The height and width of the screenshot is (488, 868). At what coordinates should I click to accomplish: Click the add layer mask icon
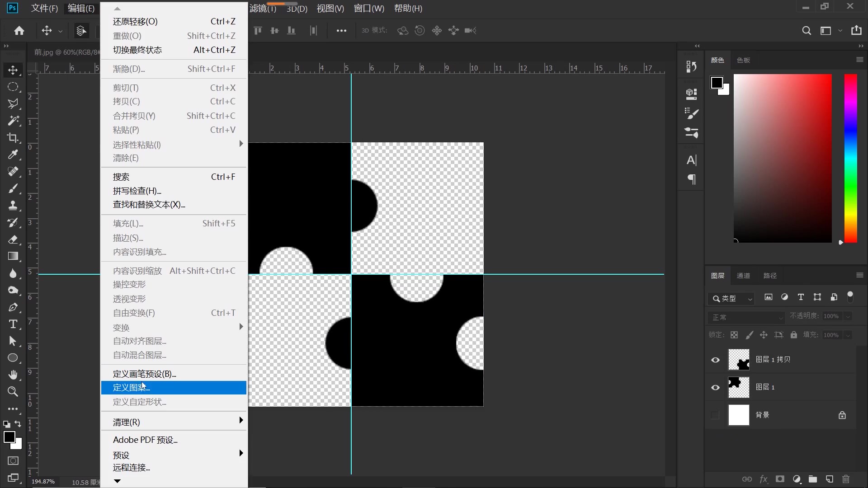tap(780, 479)
